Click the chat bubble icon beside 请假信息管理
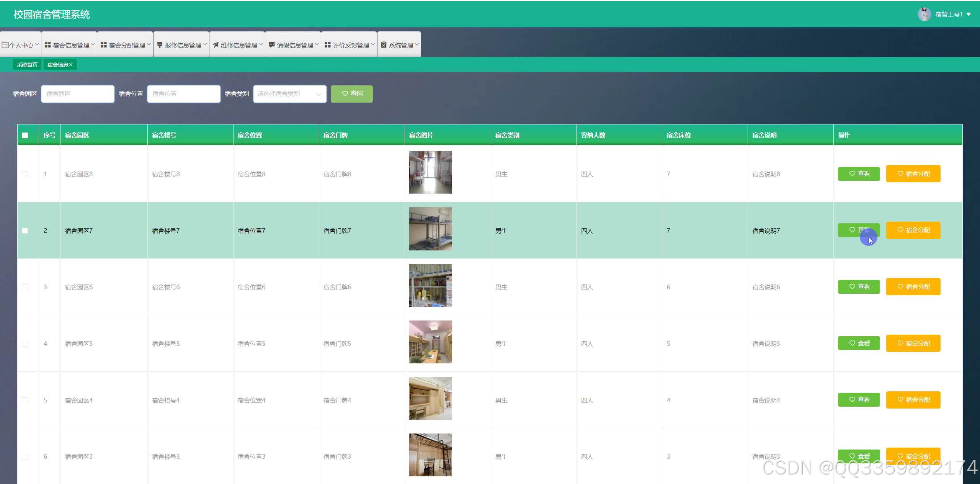 (272, 45)
